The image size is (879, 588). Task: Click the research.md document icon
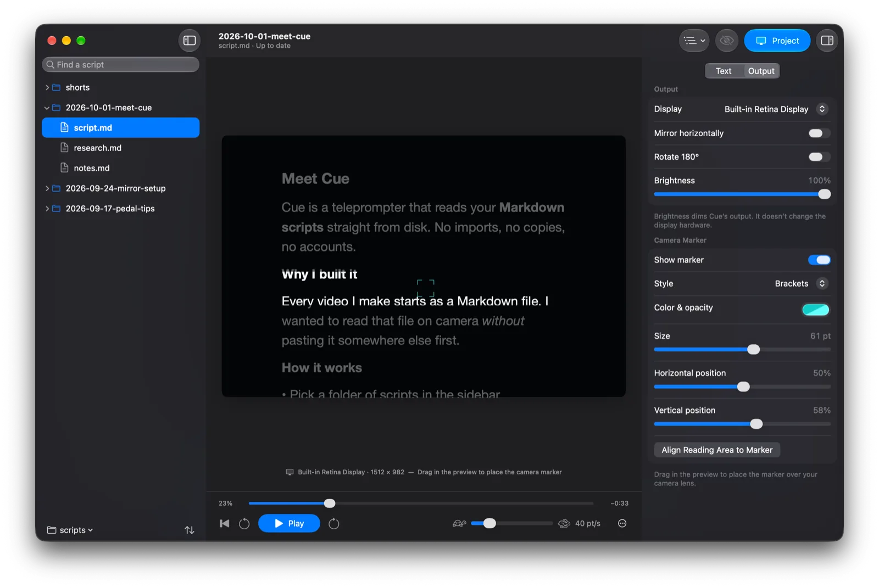tap(64, 148)
